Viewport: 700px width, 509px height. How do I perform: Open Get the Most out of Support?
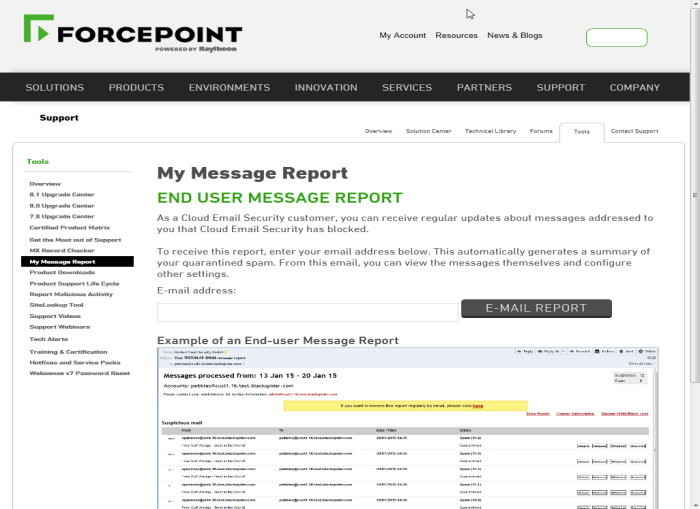(75, 240)
